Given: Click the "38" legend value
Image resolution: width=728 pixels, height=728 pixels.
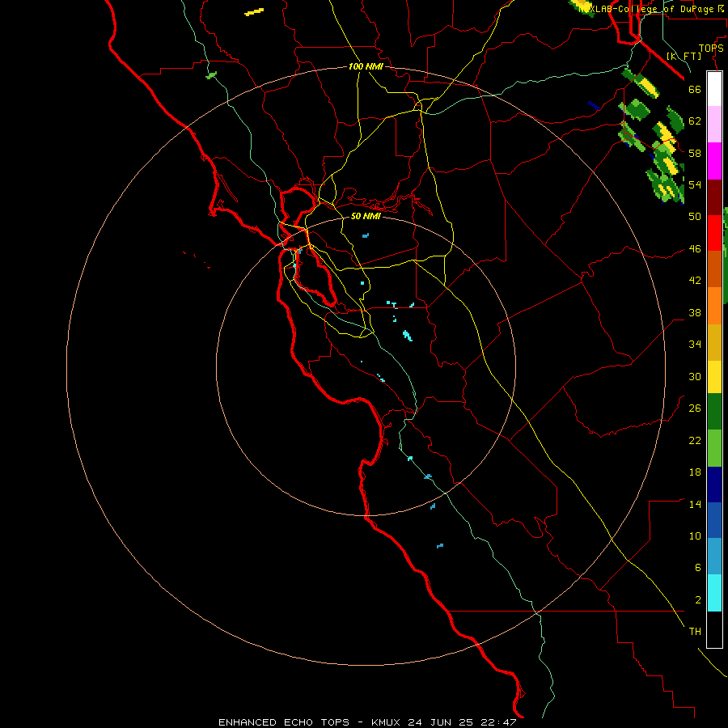Looking at the screenshot, I should 695,312.
